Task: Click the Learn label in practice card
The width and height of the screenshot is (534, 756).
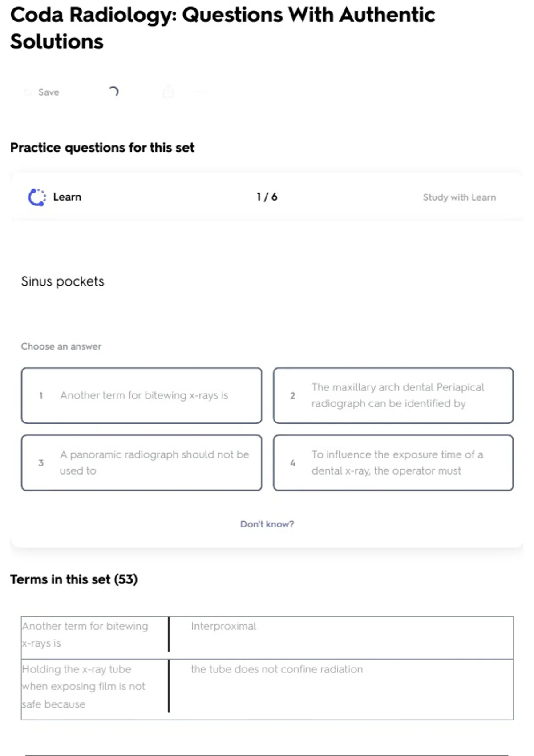Action: coord(67,197)
